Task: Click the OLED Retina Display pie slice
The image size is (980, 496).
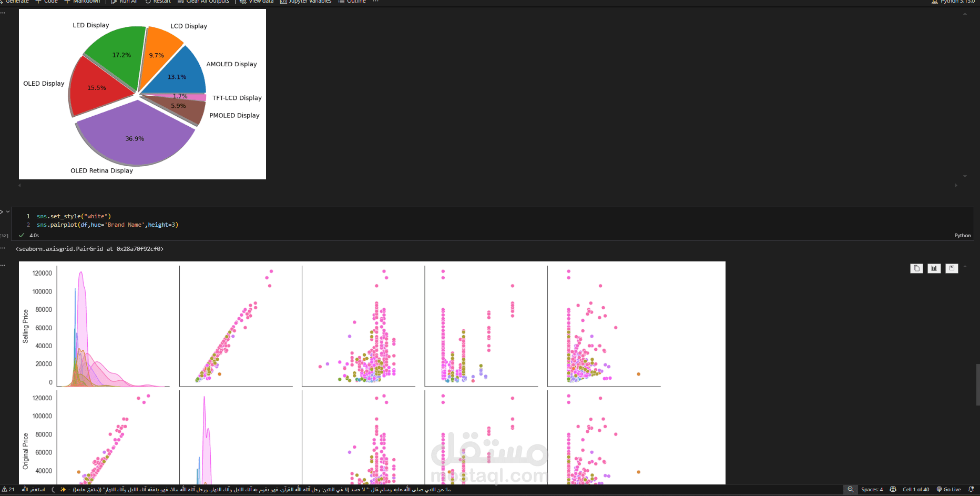Action: click(x=135, y=135)
